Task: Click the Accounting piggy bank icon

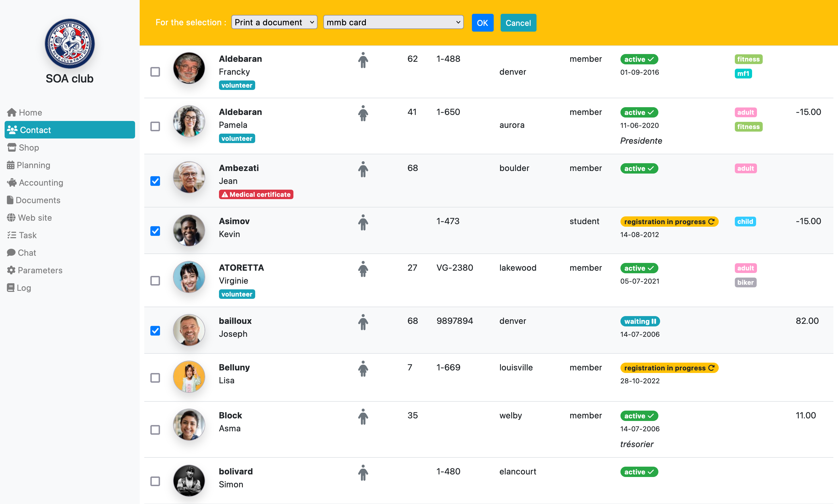Action: (12, 183)
